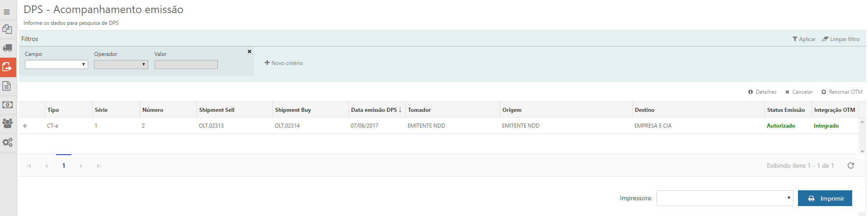Click the Cancelar button

point(799,92)
